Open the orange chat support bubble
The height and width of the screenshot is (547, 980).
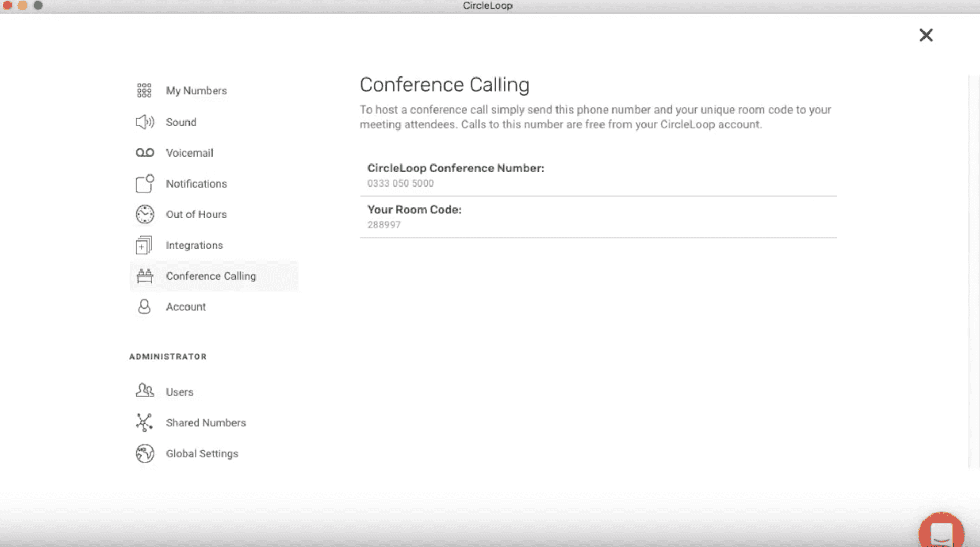(941, 532)
